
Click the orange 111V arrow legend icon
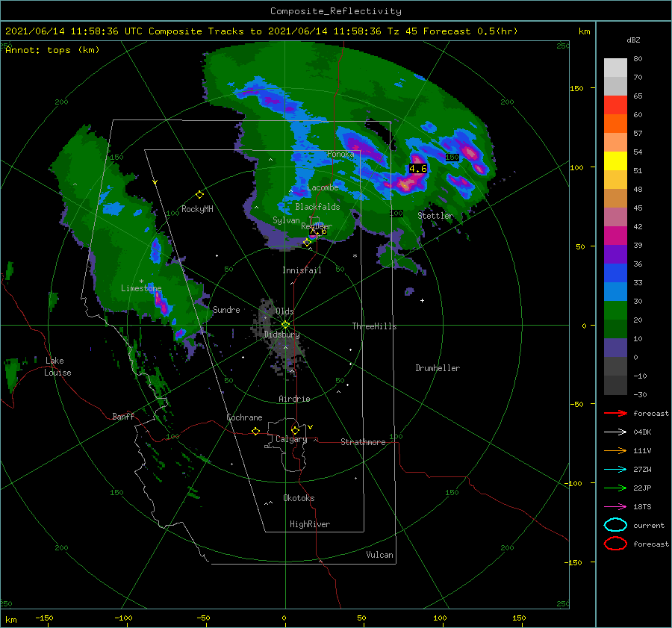tap(615, 450)
